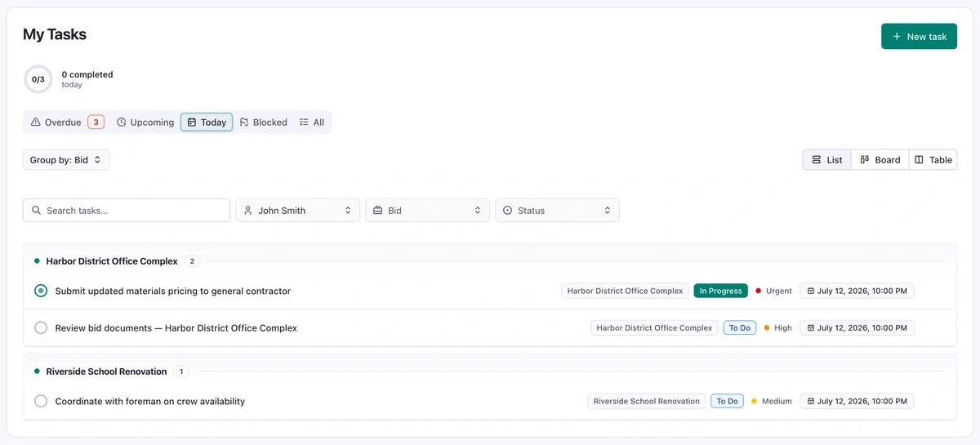Click the Riverside group count badge 1
980x445 pixels.
pos(181,372)
